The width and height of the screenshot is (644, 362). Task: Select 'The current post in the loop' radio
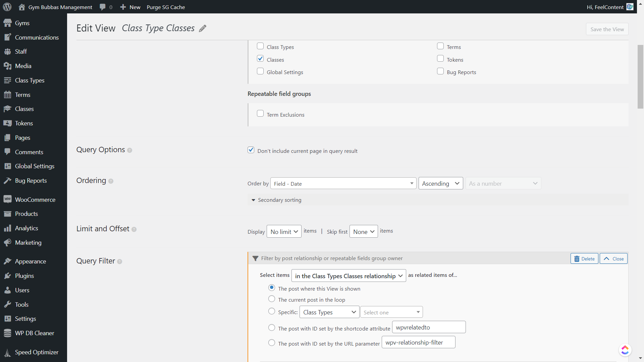click(272, 299)
